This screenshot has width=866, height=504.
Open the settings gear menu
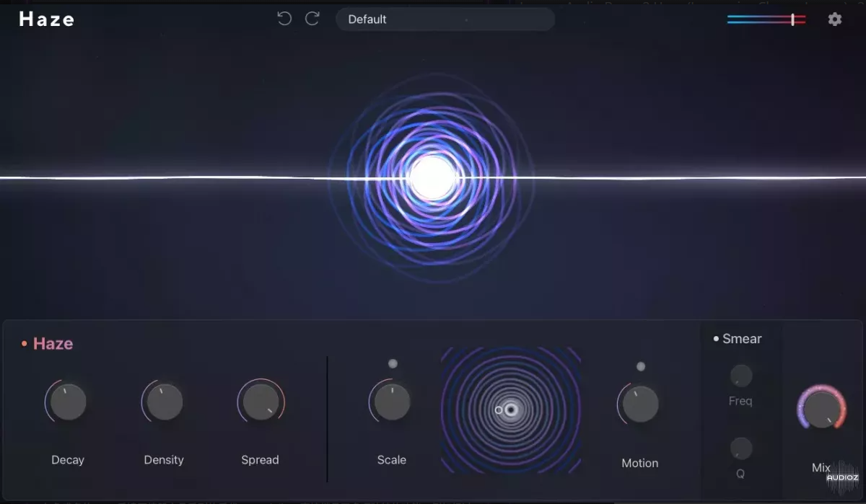coord(835,19)
